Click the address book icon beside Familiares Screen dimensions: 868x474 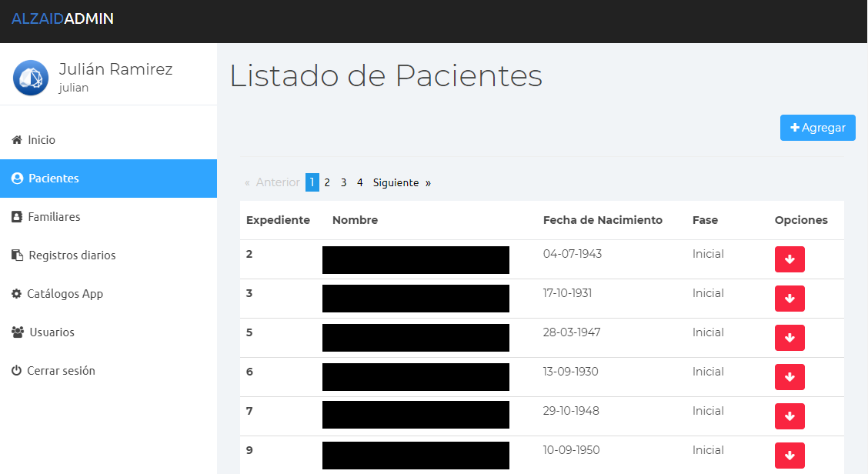pos(17,217)
